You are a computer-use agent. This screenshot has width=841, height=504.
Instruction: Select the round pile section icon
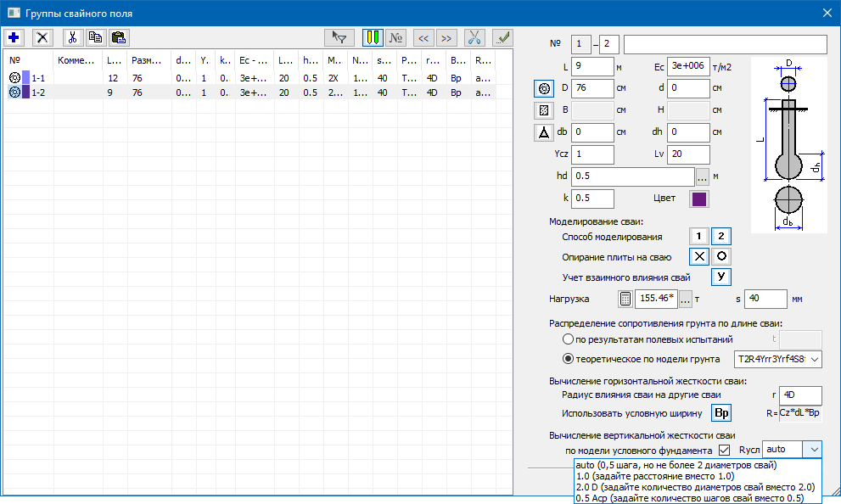543,88
